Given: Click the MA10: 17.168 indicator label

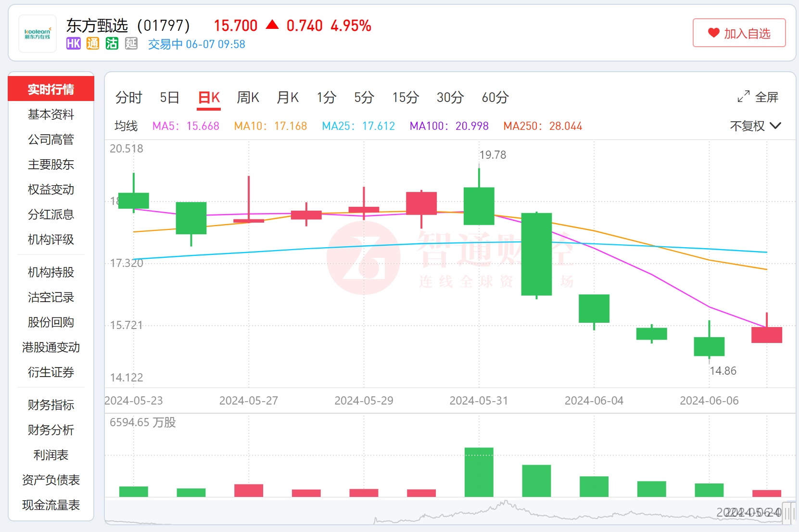Looking at the screenshot, I should click(x=270, y=126).
